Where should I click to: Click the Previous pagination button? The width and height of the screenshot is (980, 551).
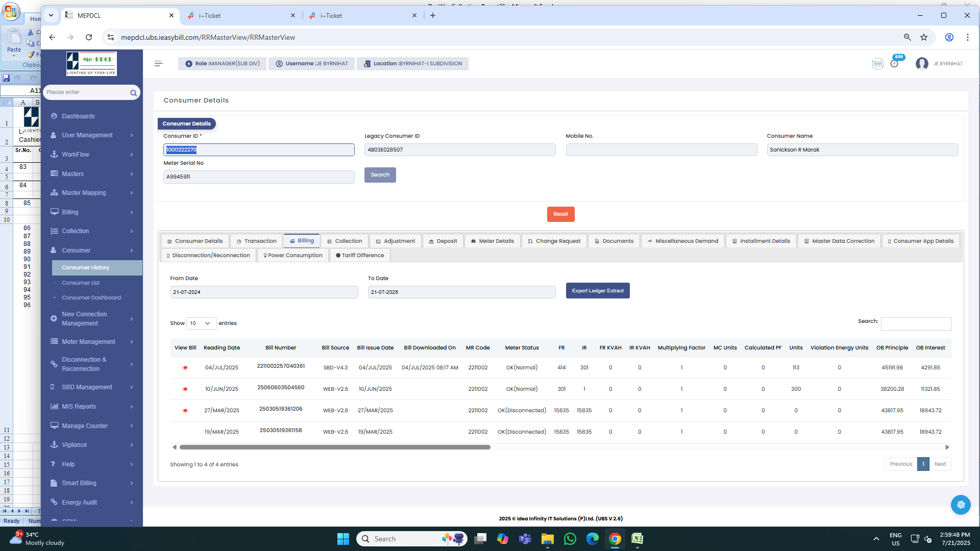pyautogui.click(x=901, y=464)
